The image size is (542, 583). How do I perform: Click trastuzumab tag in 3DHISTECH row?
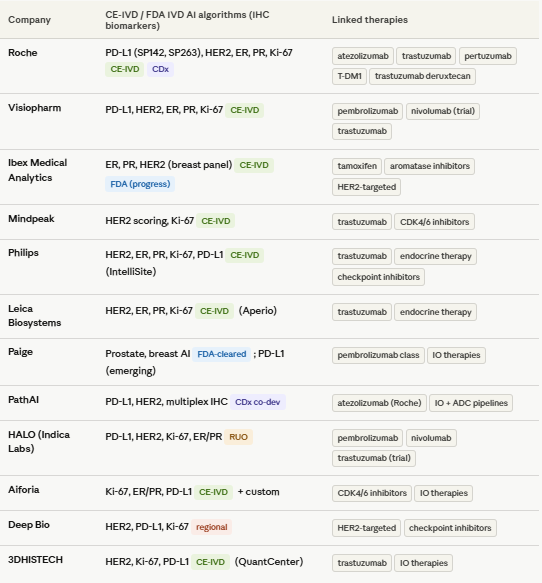pyautogui.click(x=362, y=563)
